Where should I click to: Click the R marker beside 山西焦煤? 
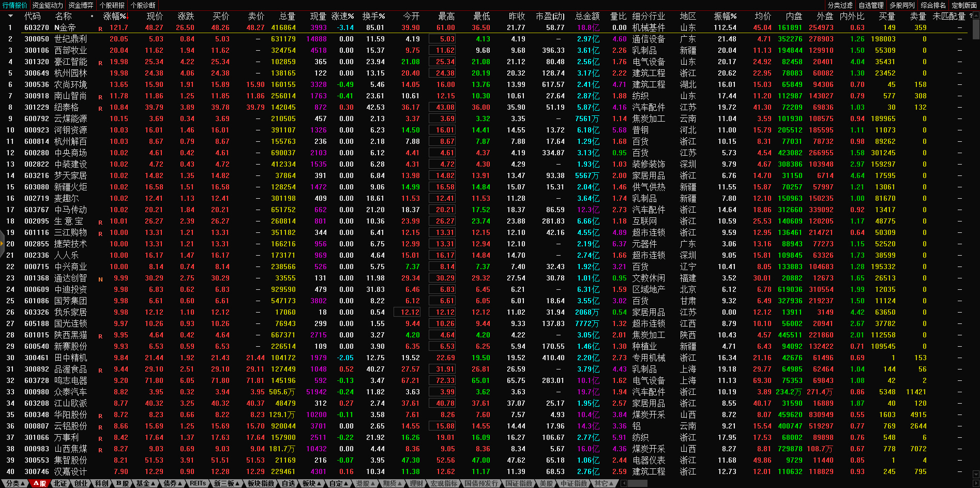click(x=100, y=450)
